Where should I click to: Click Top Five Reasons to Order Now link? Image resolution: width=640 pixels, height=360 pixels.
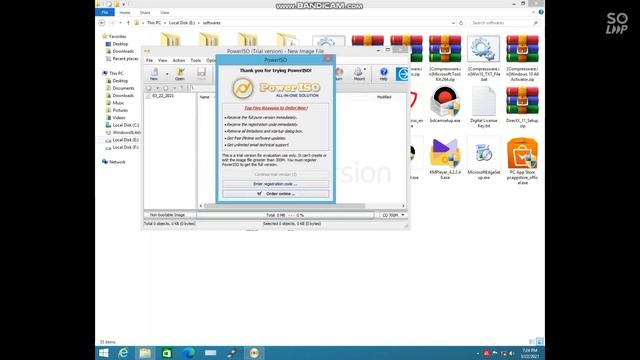click(276, 108)
